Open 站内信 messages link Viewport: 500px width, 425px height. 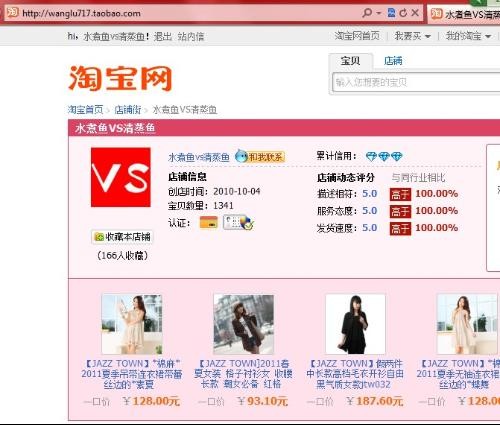pos(191,36)
